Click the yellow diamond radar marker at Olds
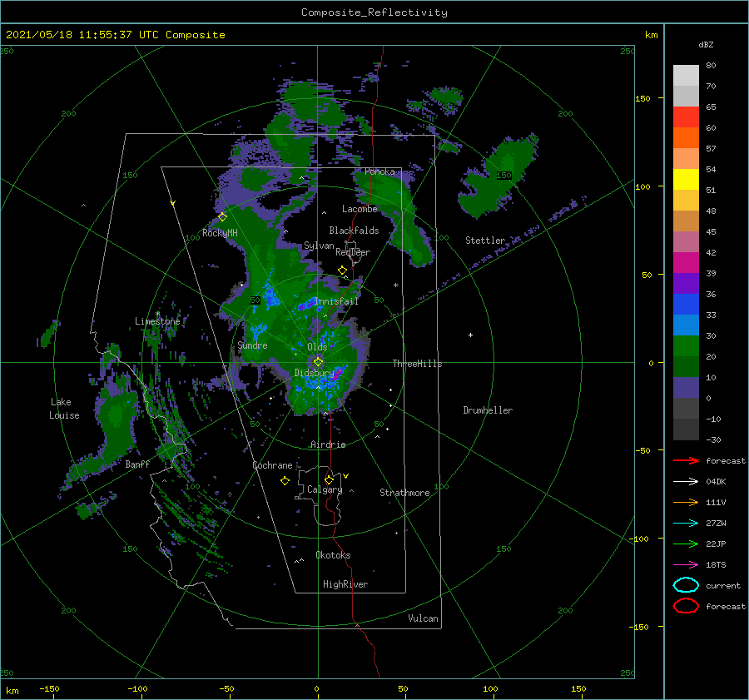 (318, 362)
